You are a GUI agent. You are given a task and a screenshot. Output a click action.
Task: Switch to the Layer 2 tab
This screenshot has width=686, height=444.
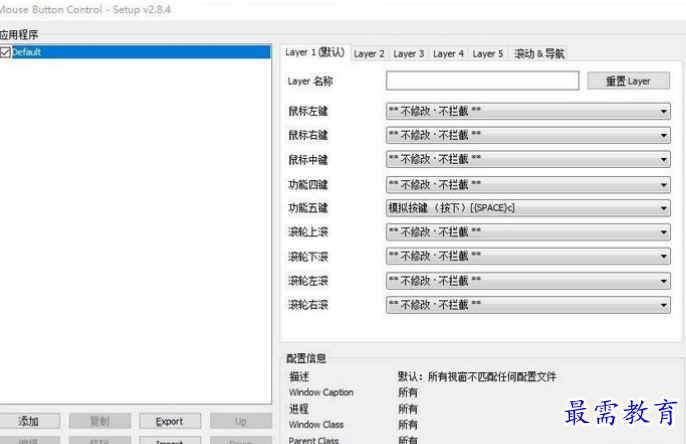369,54
